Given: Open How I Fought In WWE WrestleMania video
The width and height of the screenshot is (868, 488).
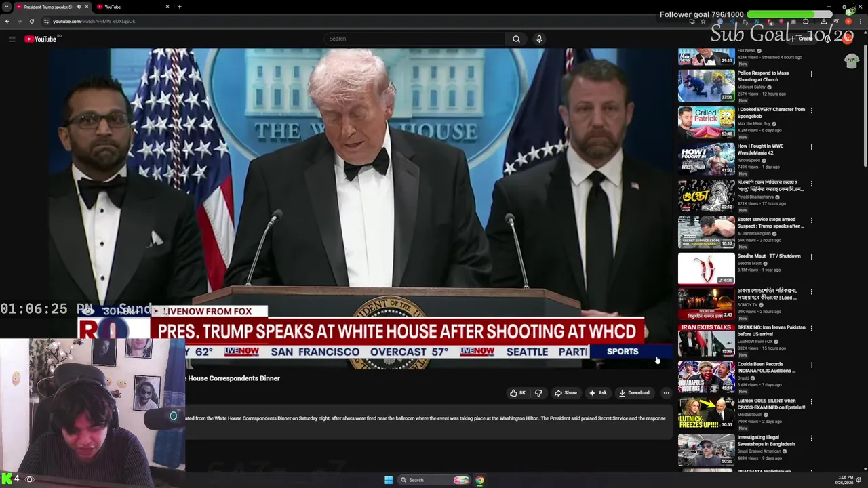Looking at the screenshot, I should point(760,149).
